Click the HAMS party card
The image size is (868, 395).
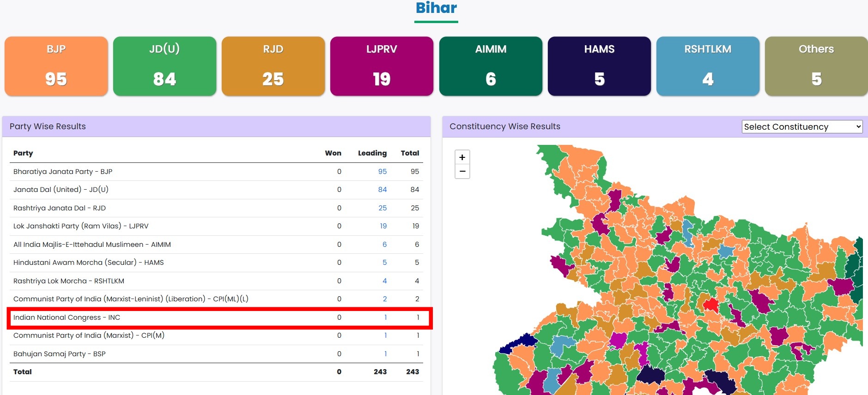click(599, 66)
